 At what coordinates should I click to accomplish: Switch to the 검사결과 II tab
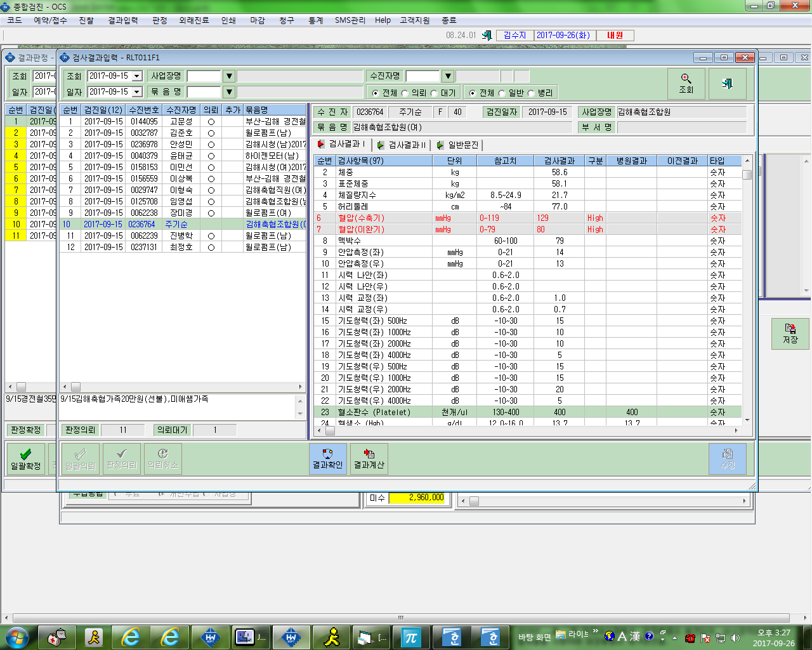click(402, 145)
